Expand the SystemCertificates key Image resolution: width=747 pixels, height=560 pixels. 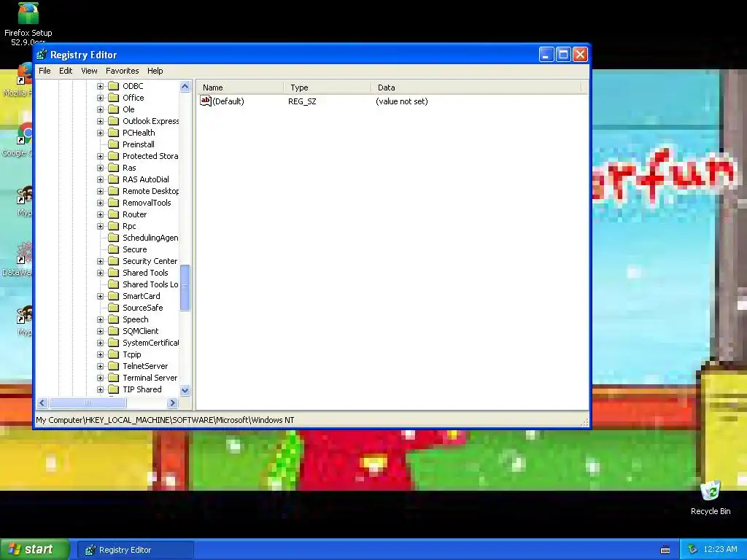(x=100, y=343)
